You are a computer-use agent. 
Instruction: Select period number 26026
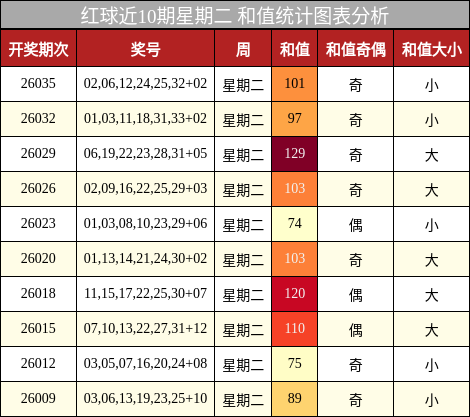(38, 188)
